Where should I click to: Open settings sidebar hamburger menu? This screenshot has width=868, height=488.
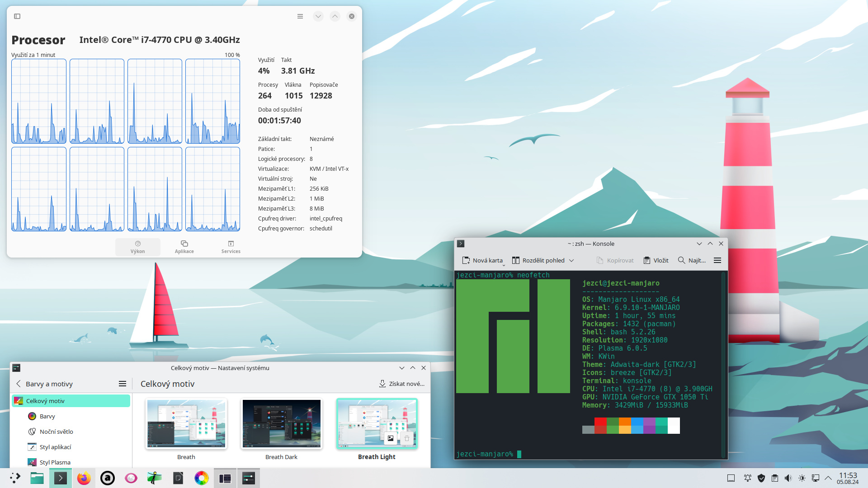pos(123,384)
